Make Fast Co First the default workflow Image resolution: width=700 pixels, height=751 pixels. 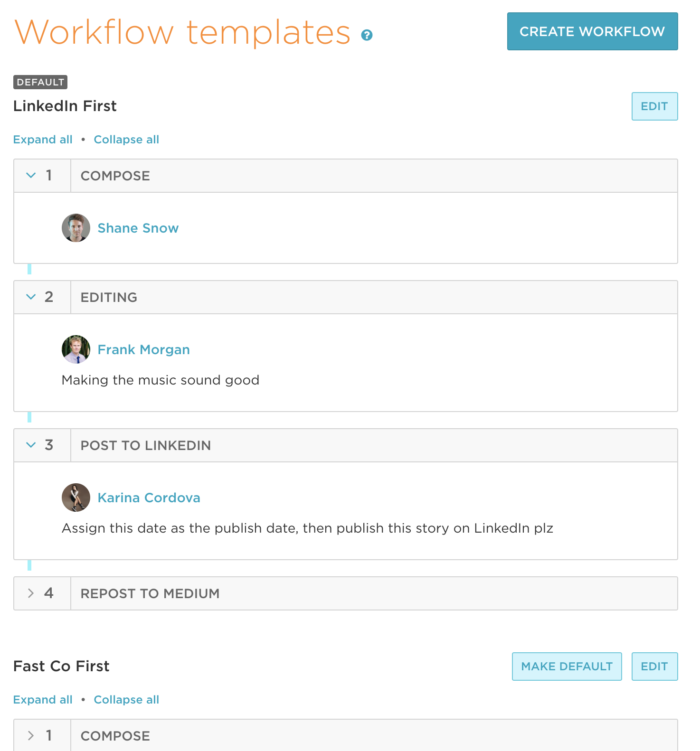tap(567, 667)
